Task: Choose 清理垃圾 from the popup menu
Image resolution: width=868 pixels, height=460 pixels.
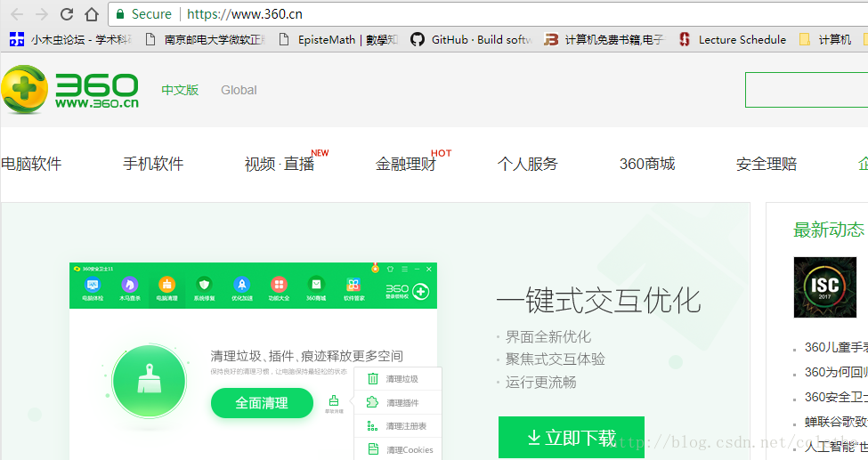Action: tap(398, 379)
